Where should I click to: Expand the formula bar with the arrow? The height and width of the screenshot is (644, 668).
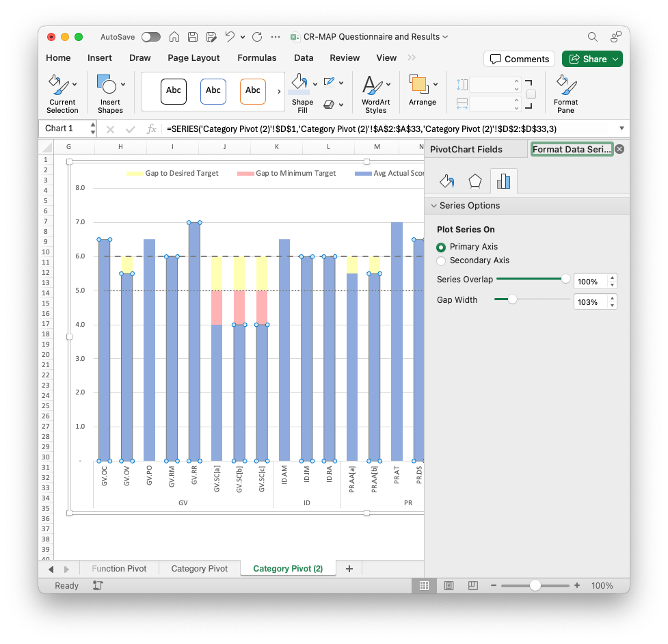pyautogui.click(x=622, y=129)
